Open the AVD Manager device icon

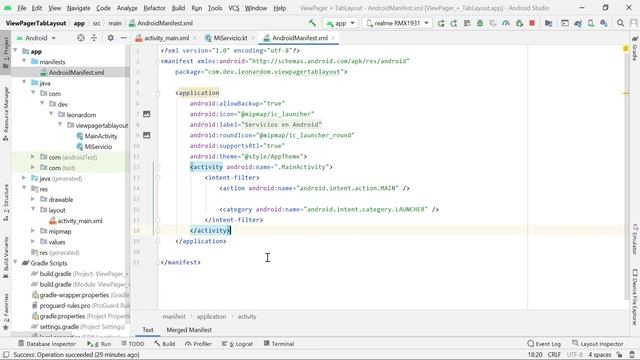pos(591,23)
